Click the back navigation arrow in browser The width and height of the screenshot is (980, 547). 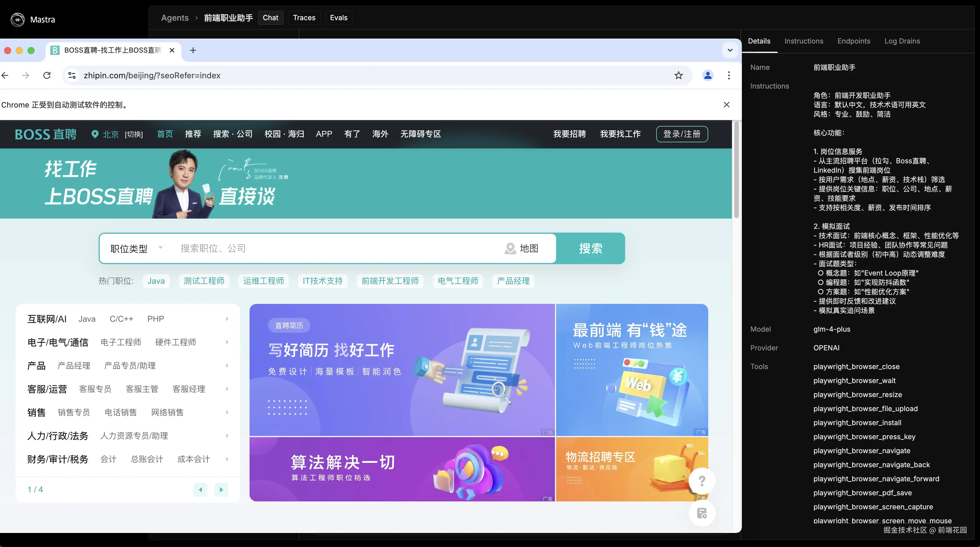tap(5, 75)
